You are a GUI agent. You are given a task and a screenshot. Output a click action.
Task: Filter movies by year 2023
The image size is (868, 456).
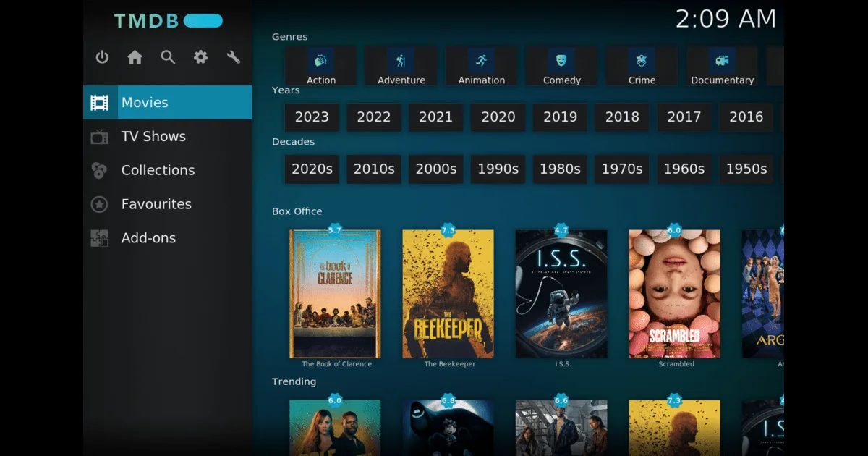coord(312,117)
